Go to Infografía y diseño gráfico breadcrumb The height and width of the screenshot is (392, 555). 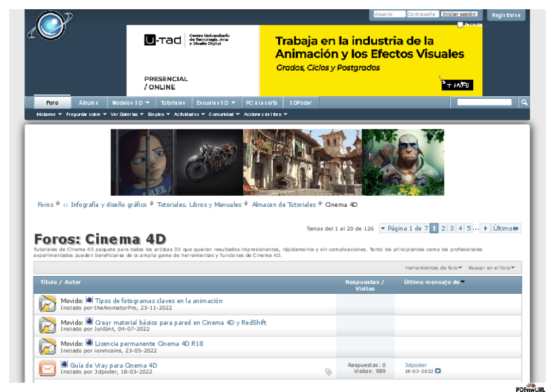tap(109, 204)
